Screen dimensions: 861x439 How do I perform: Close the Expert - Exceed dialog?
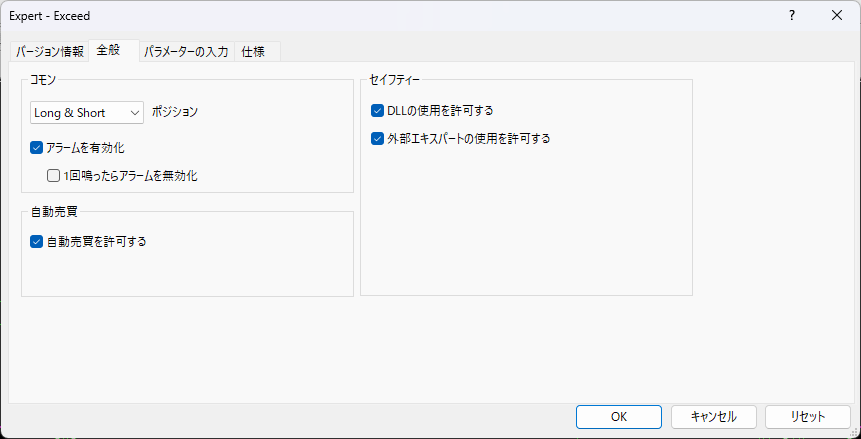[x=837, y=16]
